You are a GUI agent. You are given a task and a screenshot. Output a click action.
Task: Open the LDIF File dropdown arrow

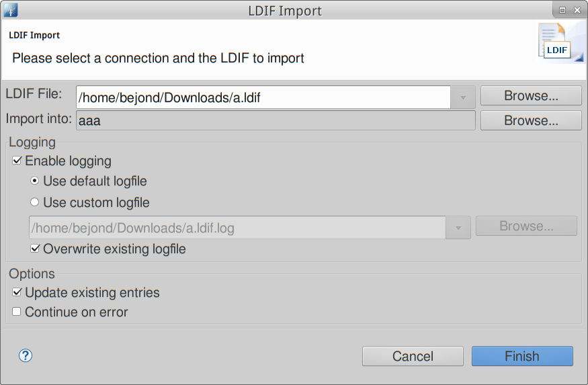point(463,97)
